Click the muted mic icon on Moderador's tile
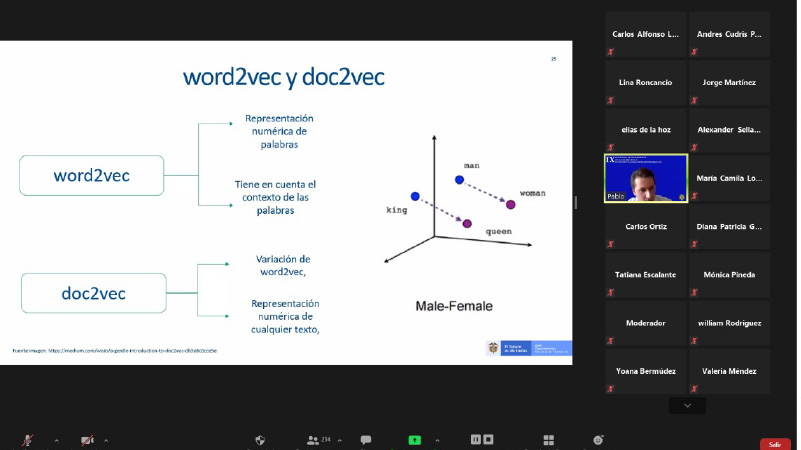 [610, 341]
